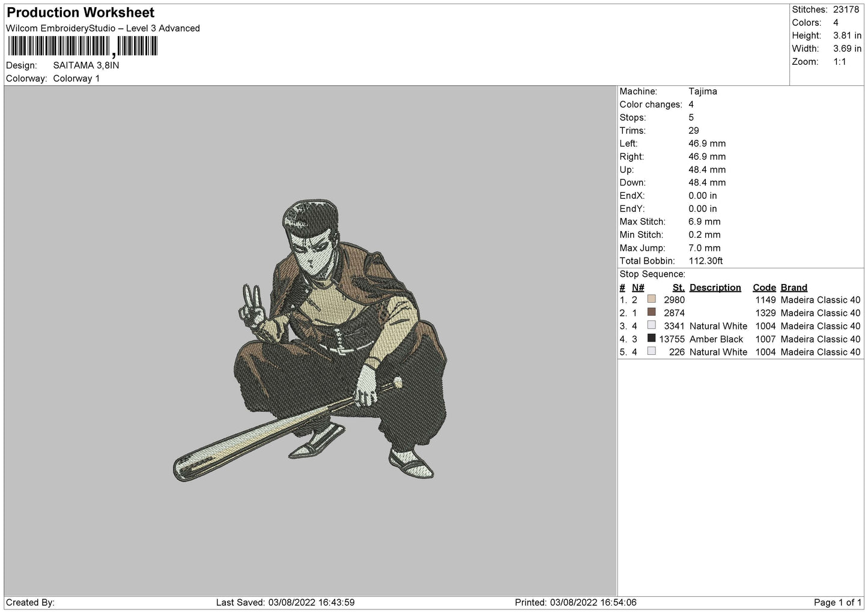Click the Trims value '29'

tap(694, 130)
